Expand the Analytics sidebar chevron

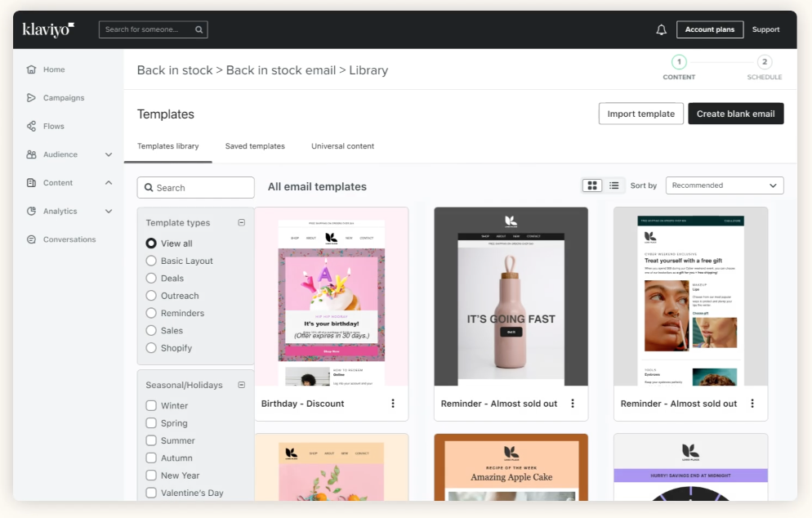click(109, 211)
